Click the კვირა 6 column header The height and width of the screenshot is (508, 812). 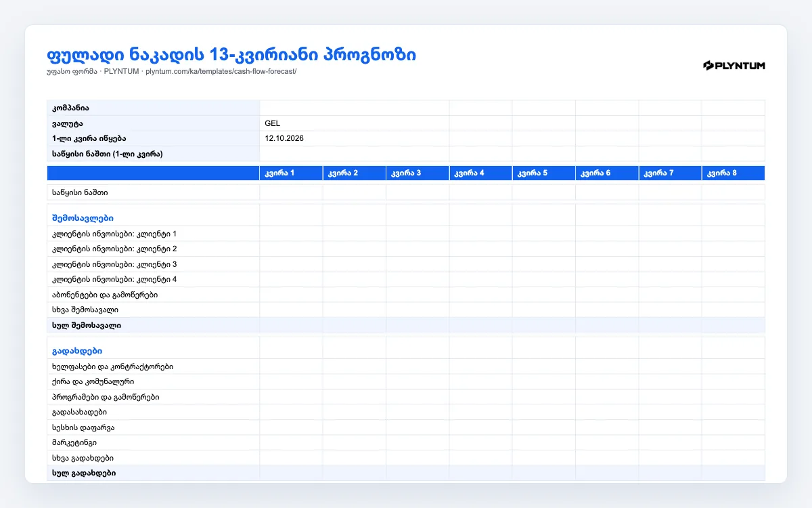[x=607, y=173]
